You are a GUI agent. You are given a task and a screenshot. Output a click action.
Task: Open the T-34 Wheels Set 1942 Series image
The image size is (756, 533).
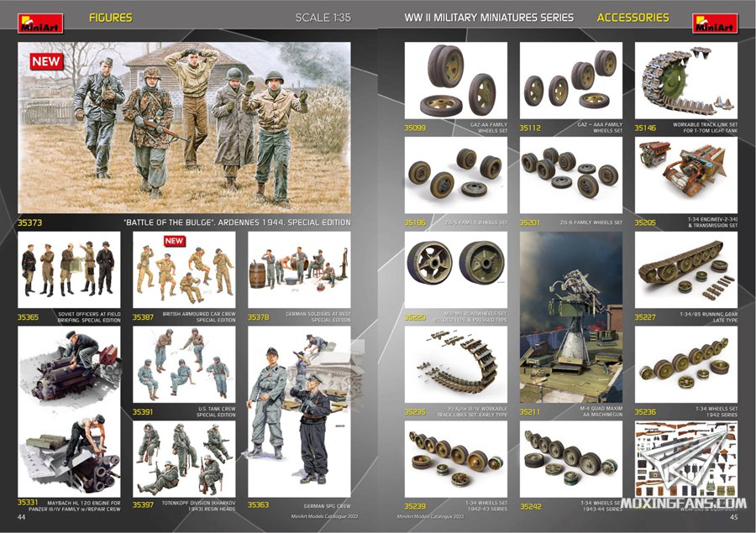[686, 365]
